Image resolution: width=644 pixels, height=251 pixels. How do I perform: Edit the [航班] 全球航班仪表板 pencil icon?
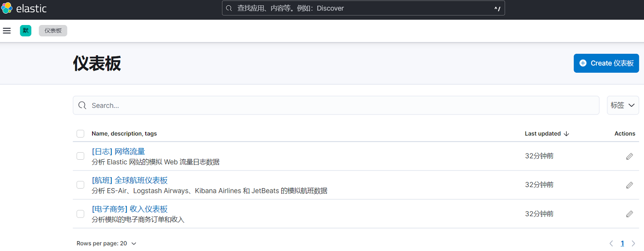point(629,185)
